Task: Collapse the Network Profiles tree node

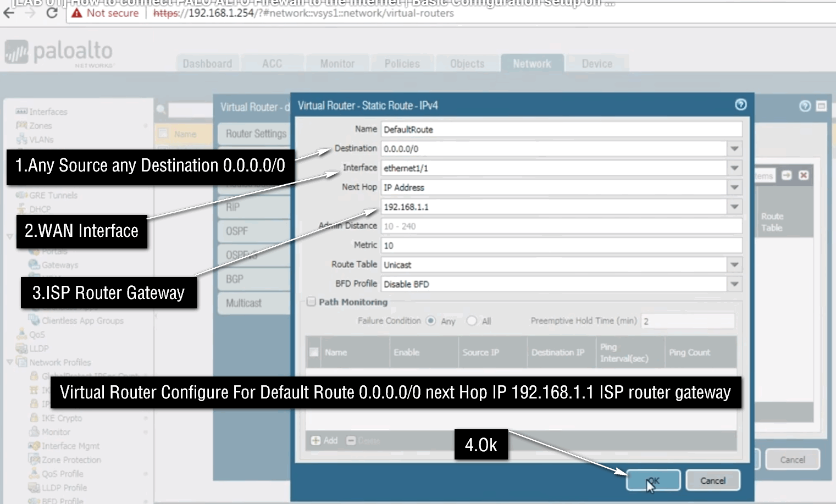Action: point(9,362)
